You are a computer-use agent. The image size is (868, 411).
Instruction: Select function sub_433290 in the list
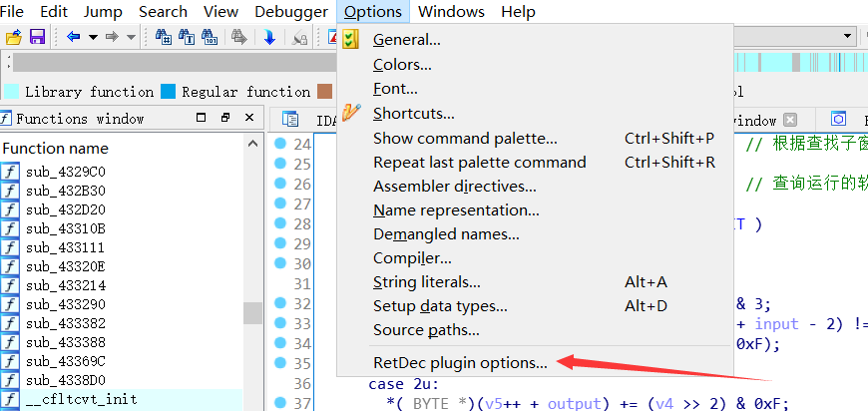click(65, 304)
